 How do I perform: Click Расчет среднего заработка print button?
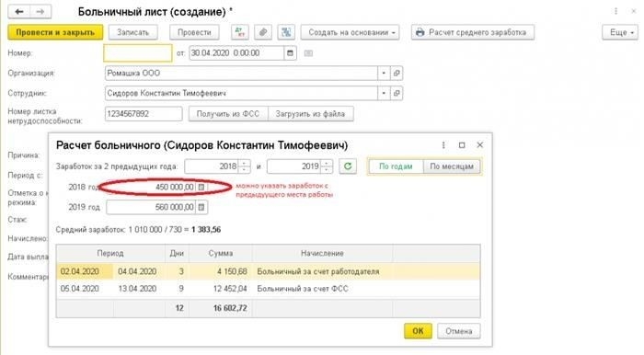(473, 32)
